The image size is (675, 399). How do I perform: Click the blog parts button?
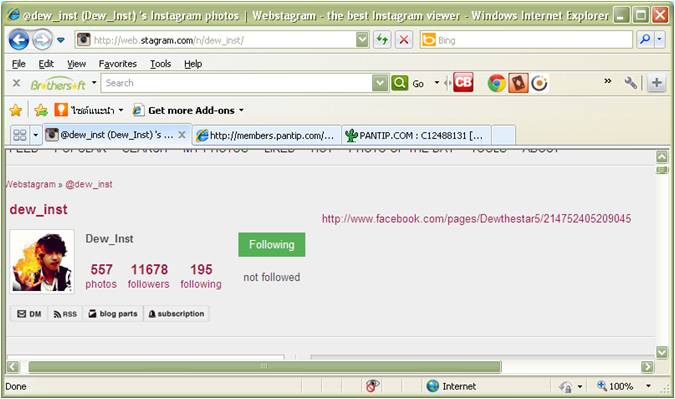(113, 314)
